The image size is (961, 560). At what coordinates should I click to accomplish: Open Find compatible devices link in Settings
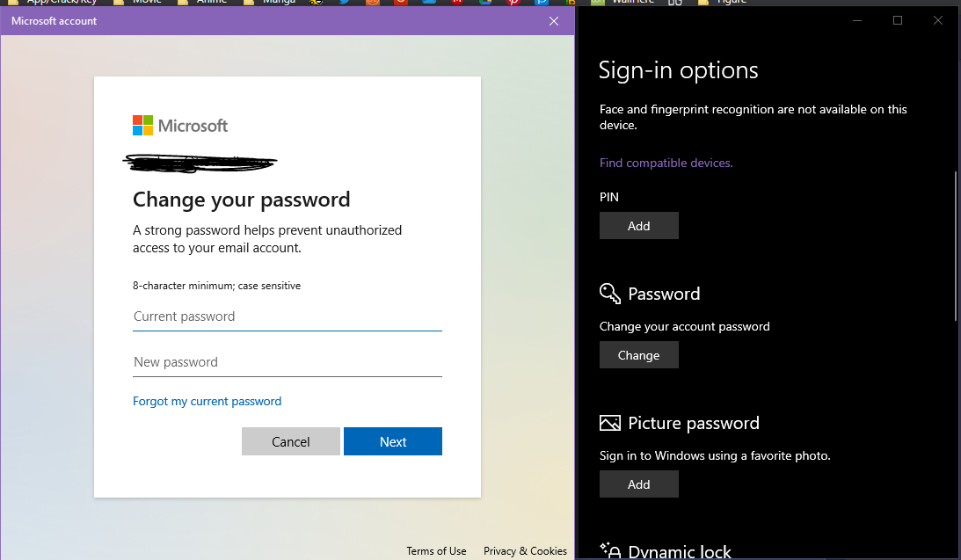click(666, 163)
